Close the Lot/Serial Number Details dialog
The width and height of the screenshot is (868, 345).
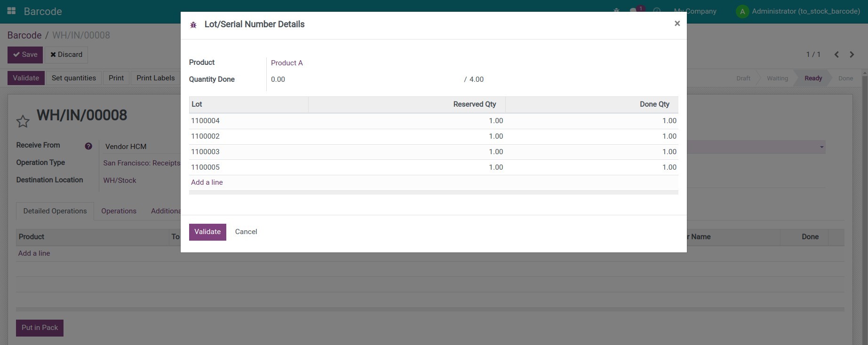(677, 24)
